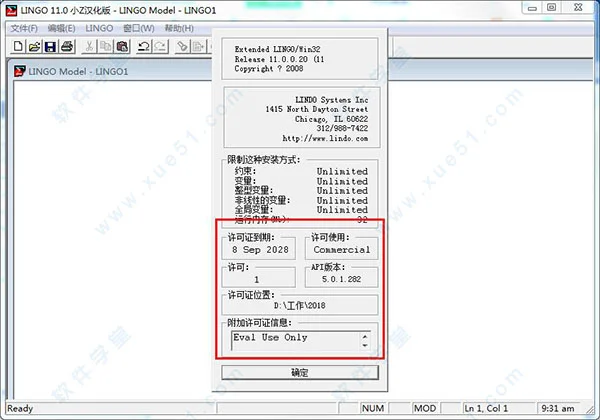Open the 帮助(H) menu

click(x=179, y=28)
